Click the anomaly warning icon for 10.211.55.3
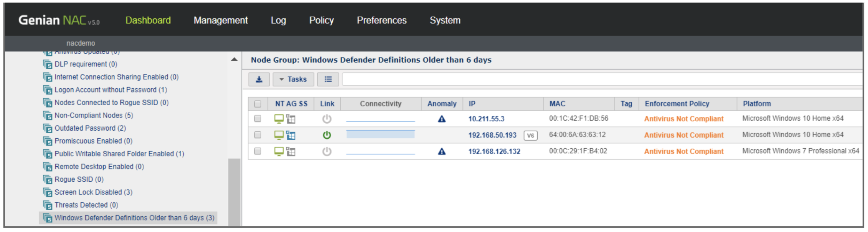Viewport: 868px width, 232px height. click(442, 119)
